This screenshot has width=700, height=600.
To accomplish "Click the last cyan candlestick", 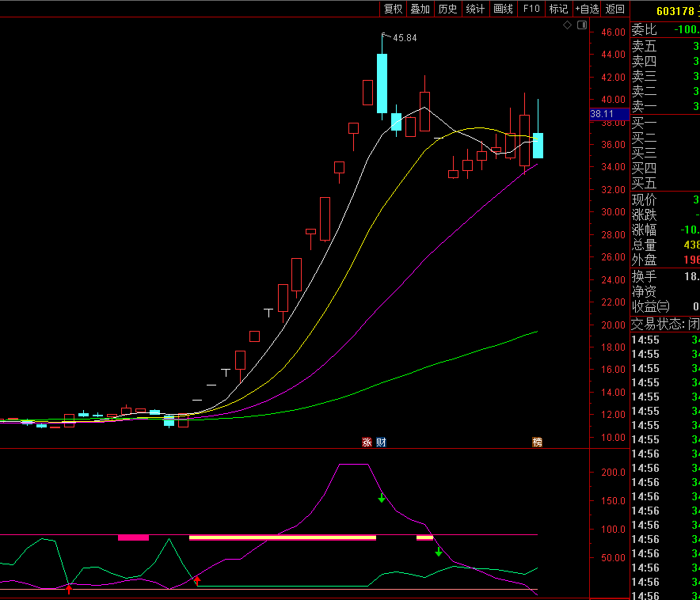I will click(538, 146).
